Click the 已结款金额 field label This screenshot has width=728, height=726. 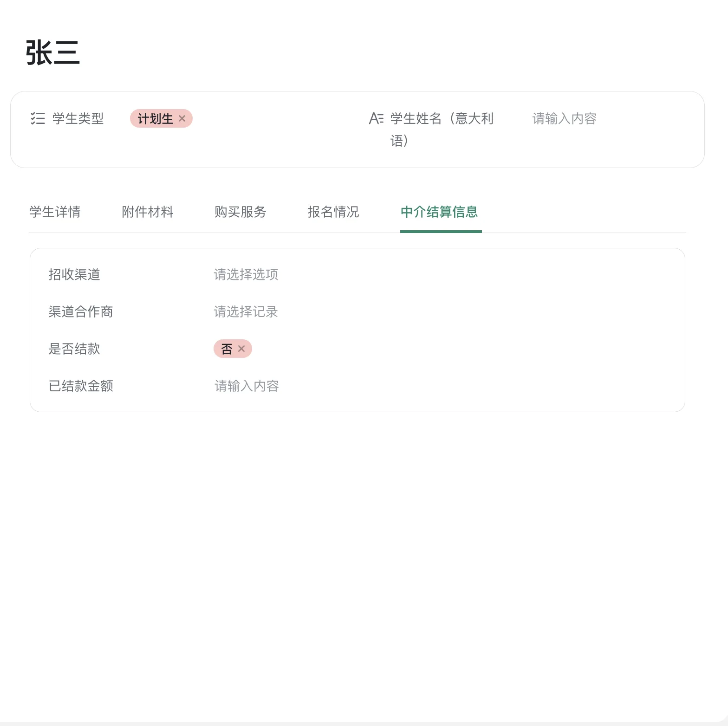(81, 386)
